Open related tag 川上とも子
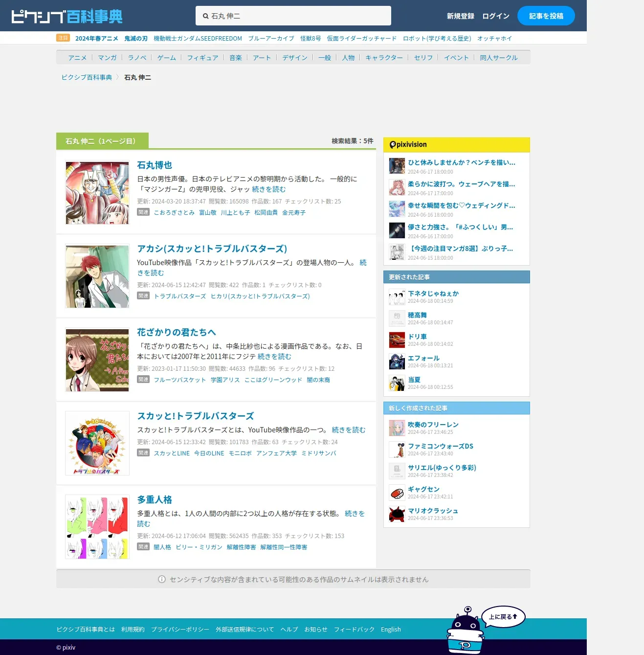 coord(235,213)
